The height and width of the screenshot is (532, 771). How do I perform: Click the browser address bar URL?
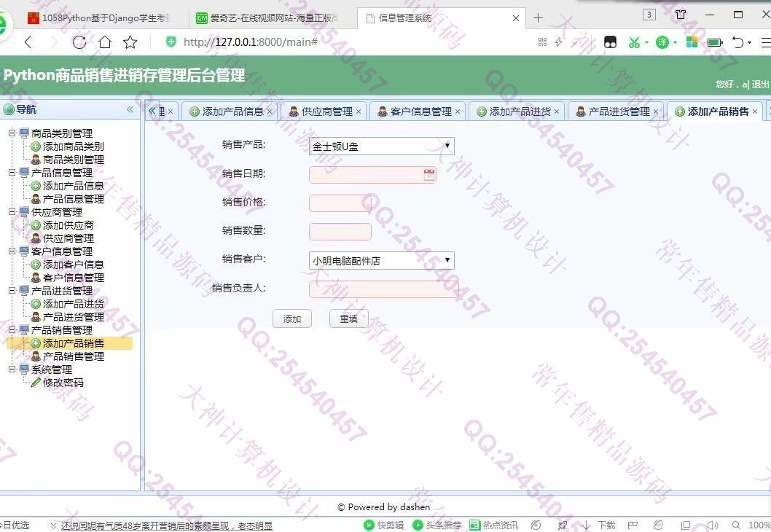250,42
